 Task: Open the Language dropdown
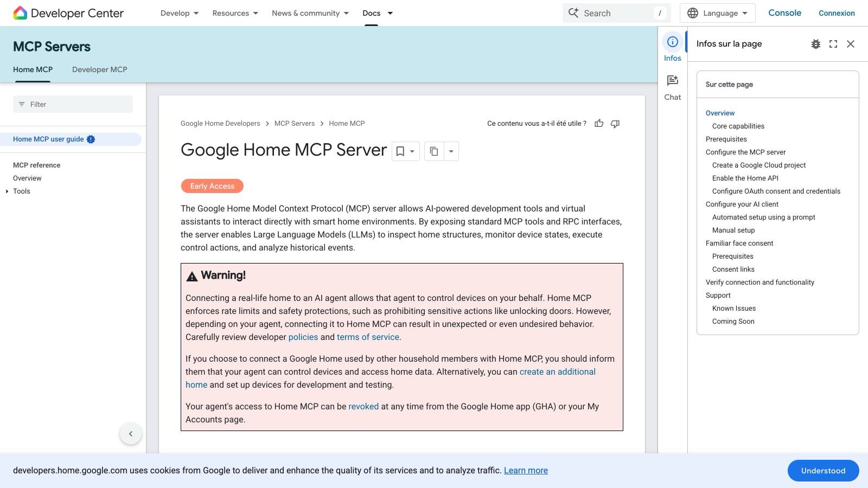(718, 13)
